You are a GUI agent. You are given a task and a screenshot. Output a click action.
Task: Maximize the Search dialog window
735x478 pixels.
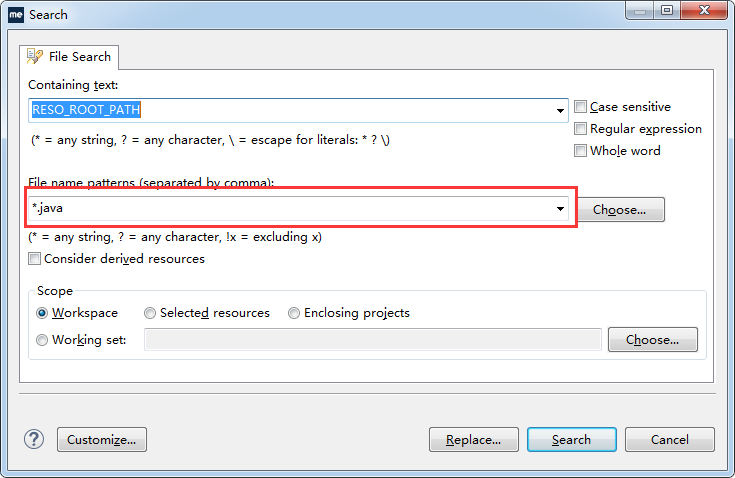pyautogui.click(x=667, y=10)
